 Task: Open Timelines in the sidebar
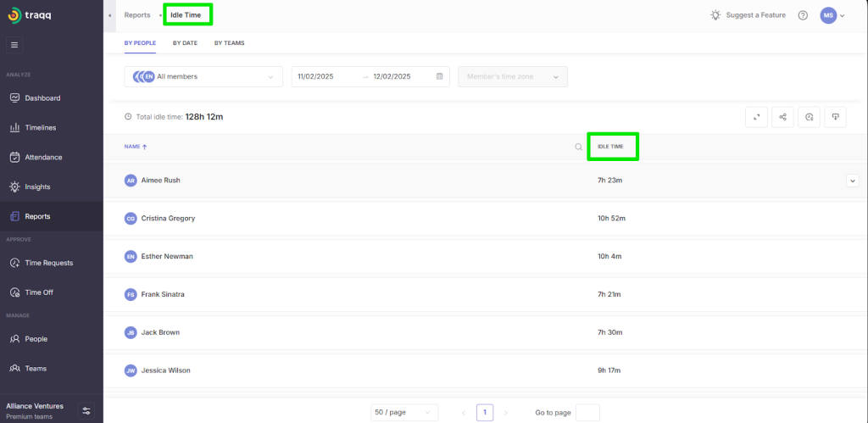40,127
